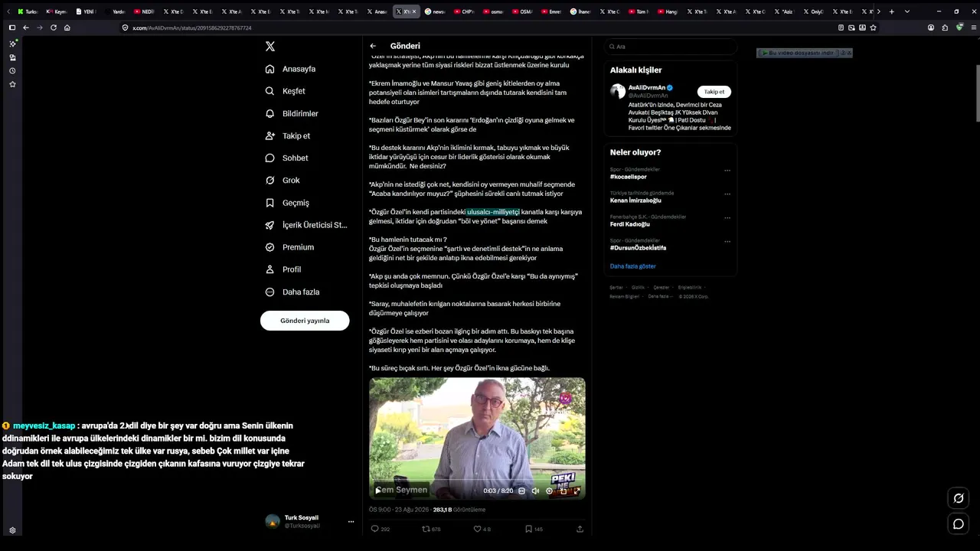
Task: Open Sohbet messages
Action: (287, 158)
